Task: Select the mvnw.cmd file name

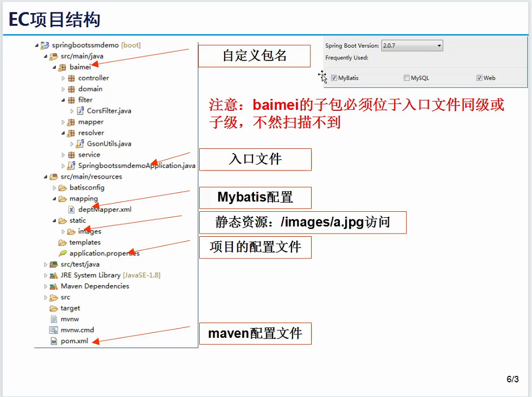Action: pos(77,330)
